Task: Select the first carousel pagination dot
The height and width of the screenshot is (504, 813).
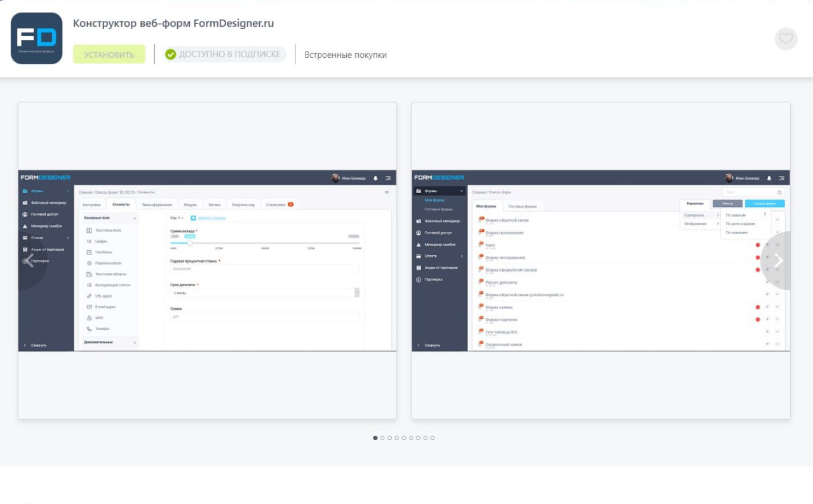Action: 375,438
